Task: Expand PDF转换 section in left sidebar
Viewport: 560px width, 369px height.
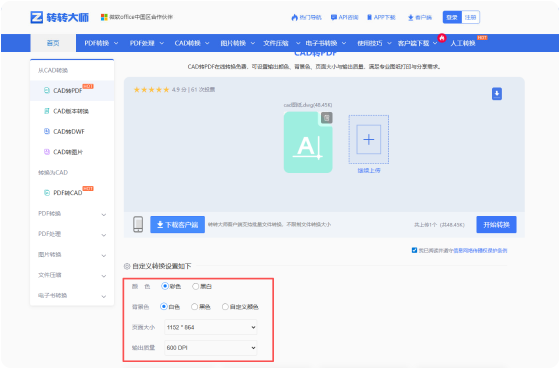Action: pyautogui.click(x=72, y=214)
